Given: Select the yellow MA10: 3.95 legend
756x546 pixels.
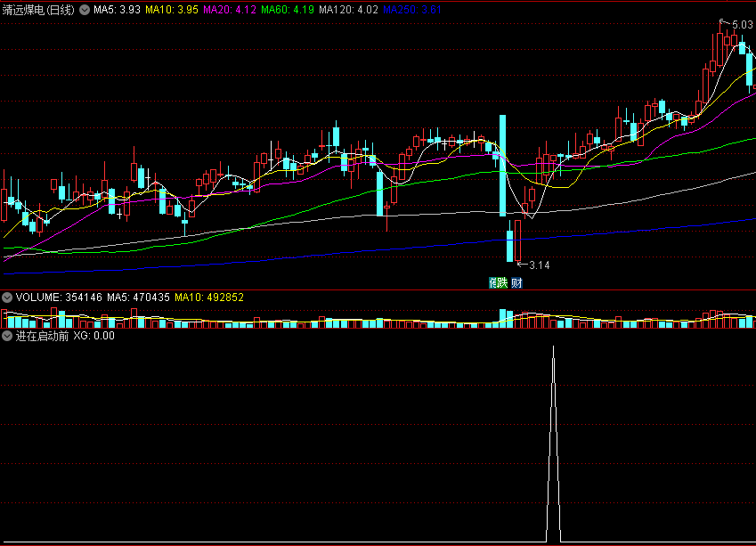Looking at the screenshot, I should 172,10.
